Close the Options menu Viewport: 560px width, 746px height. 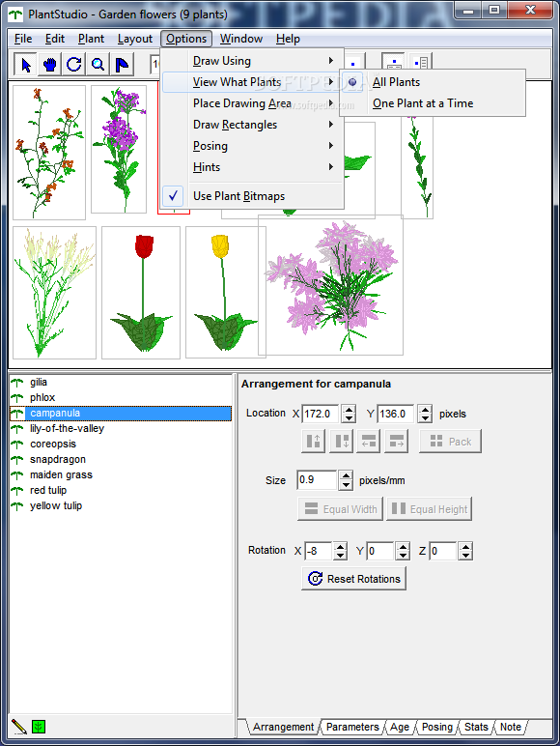coord(186,39)
